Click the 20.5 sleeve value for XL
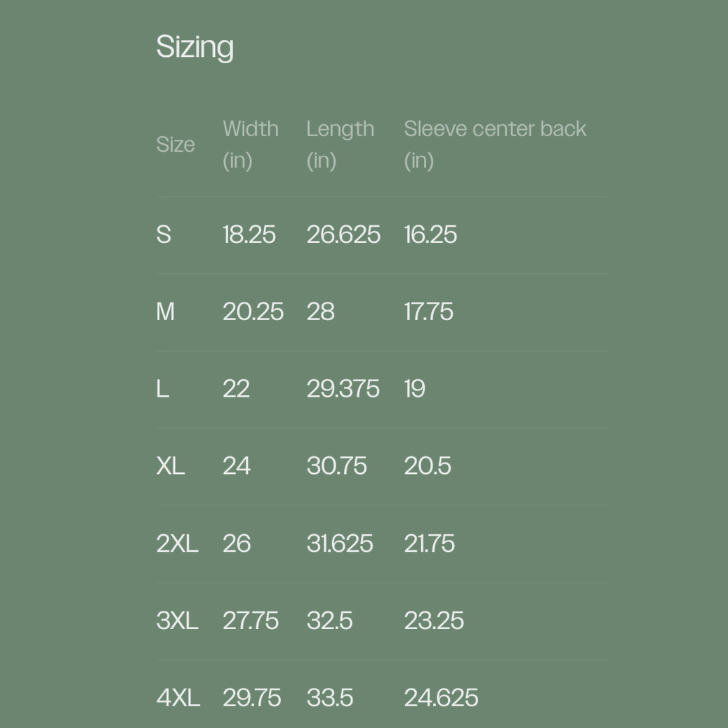The image size is (728, 728). coord(427,466)
